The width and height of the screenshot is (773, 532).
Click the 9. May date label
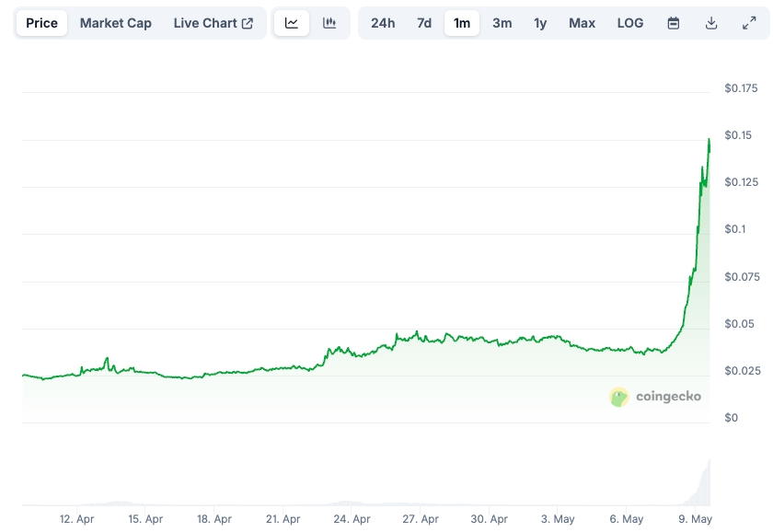tap(695, 519)
